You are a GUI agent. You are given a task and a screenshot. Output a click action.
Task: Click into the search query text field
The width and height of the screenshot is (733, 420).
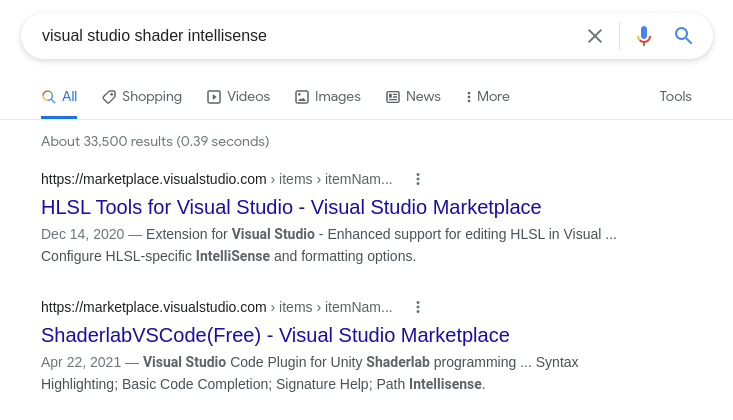pyautogui.click(x=300, y=36)
